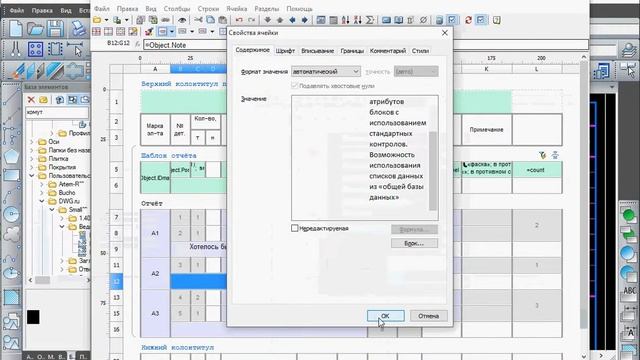Switch to the Стили tab
This screenshot has height=360, width=640.
tap(420, 51)
